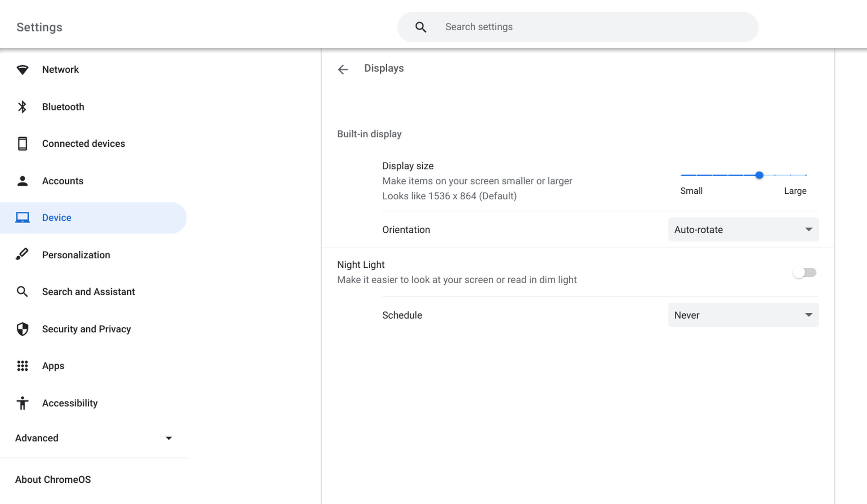Click the Personalization settings icon
This screenshot has height=504, width=867.
tap(22, 254)
